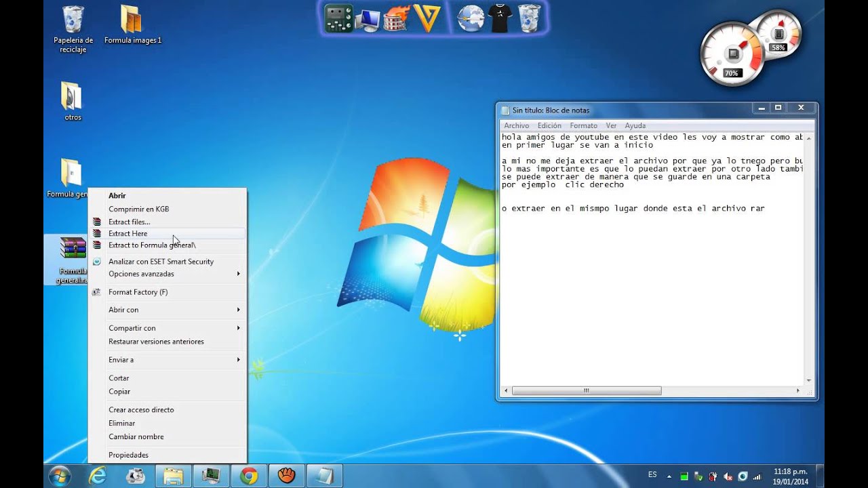This screenshot has height=488, width=868.
Task: Select the Formula general folder on the desktop
Action: [x=68, y=179]
